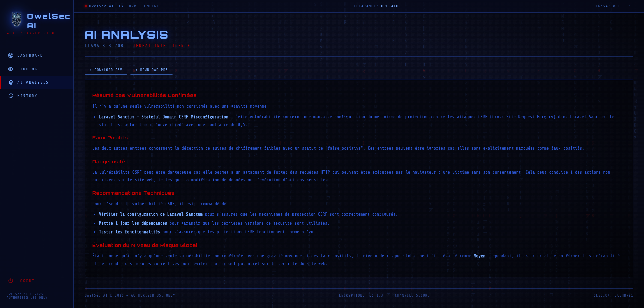Click the red online status dot

86,6
